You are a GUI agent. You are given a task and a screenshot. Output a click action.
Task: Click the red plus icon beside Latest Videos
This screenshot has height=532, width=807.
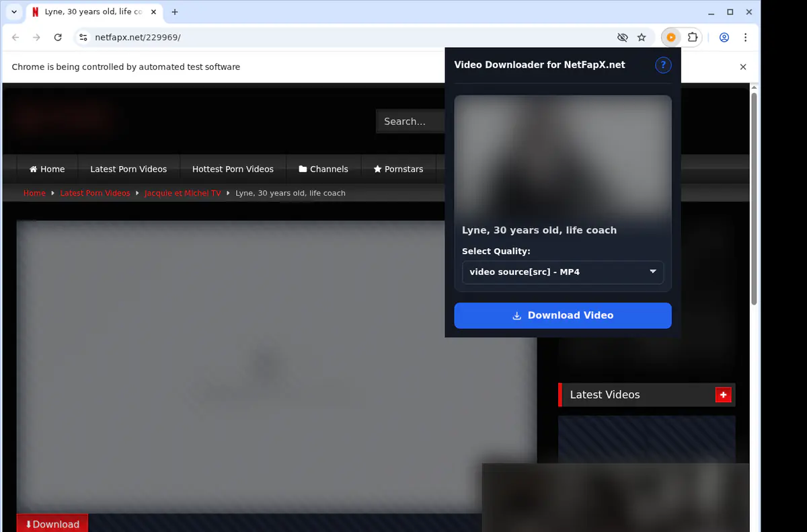(723, 395)
